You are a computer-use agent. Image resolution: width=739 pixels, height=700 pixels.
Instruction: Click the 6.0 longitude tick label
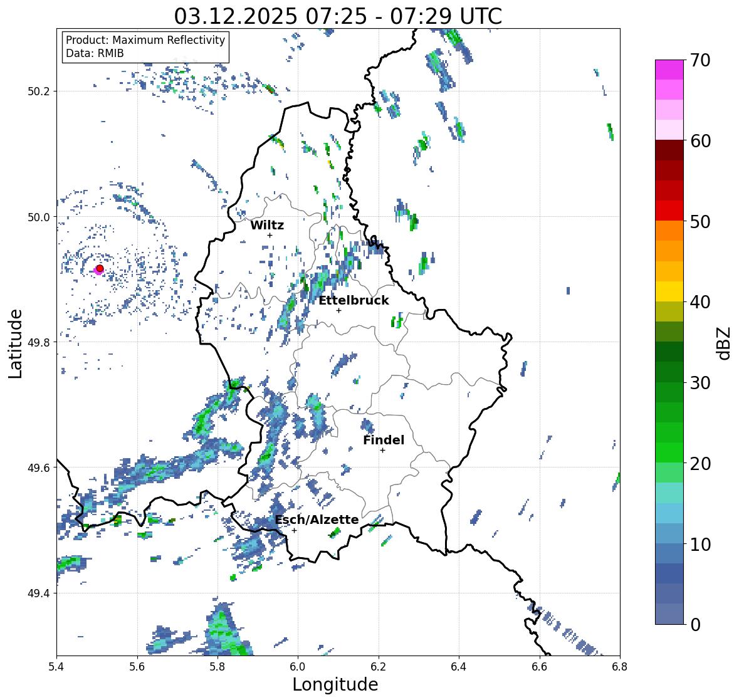point(298,667)
